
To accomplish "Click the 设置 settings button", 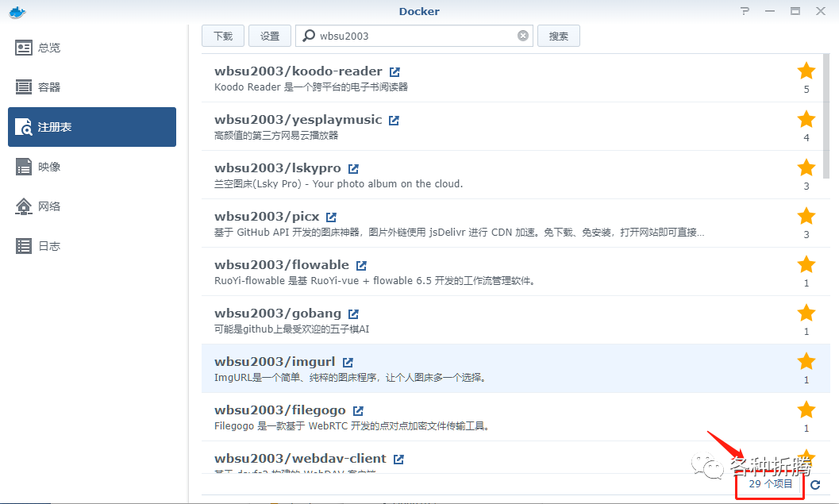I will pos(270,36).
